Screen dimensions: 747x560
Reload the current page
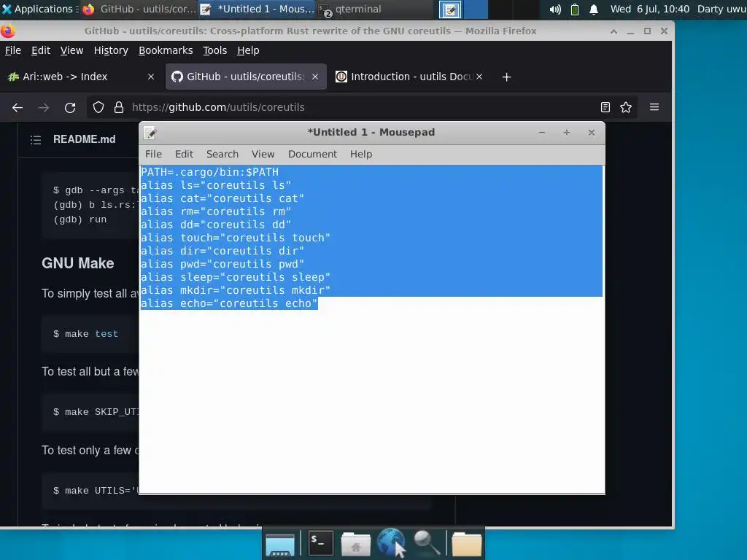[70, 108]
